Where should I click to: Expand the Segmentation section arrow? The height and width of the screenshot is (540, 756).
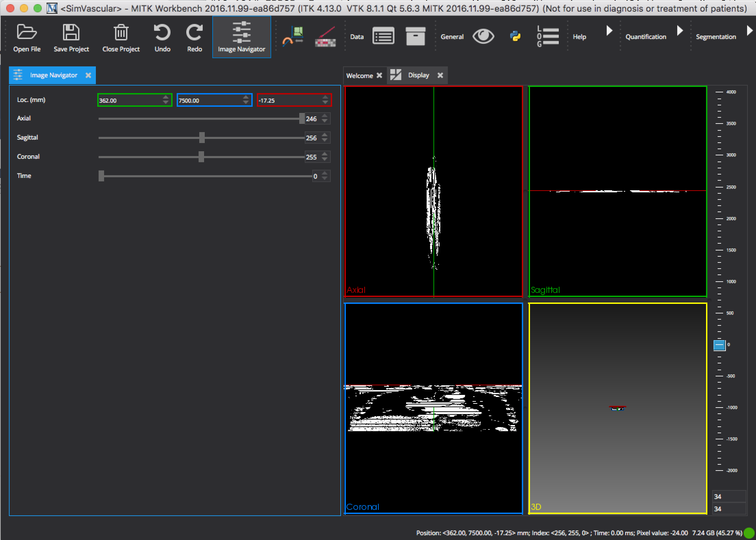tap(750, 31)
